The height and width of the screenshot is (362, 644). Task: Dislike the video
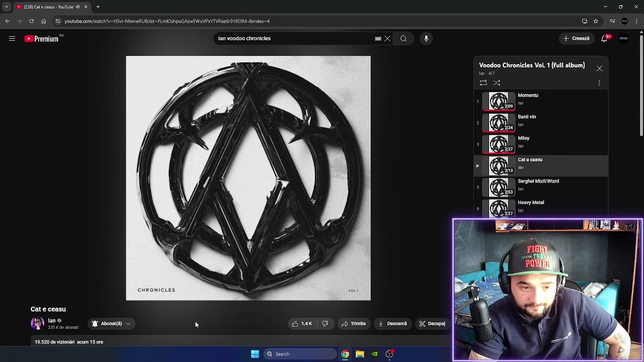[325, 324]
